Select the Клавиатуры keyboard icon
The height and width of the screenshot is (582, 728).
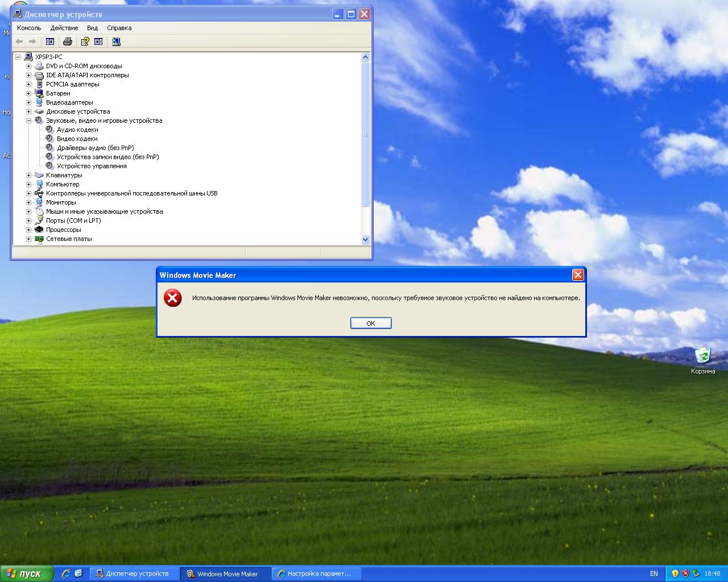[x=39, y=175]
